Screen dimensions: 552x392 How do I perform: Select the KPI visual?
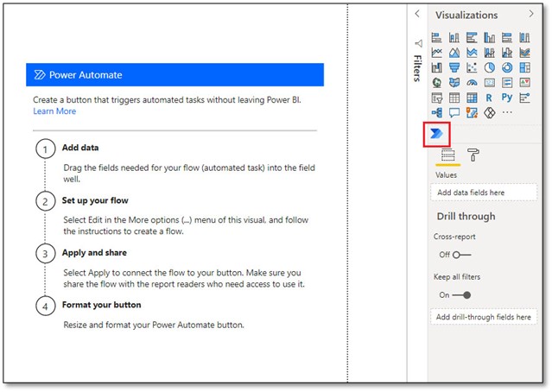[x=524, y=83]
